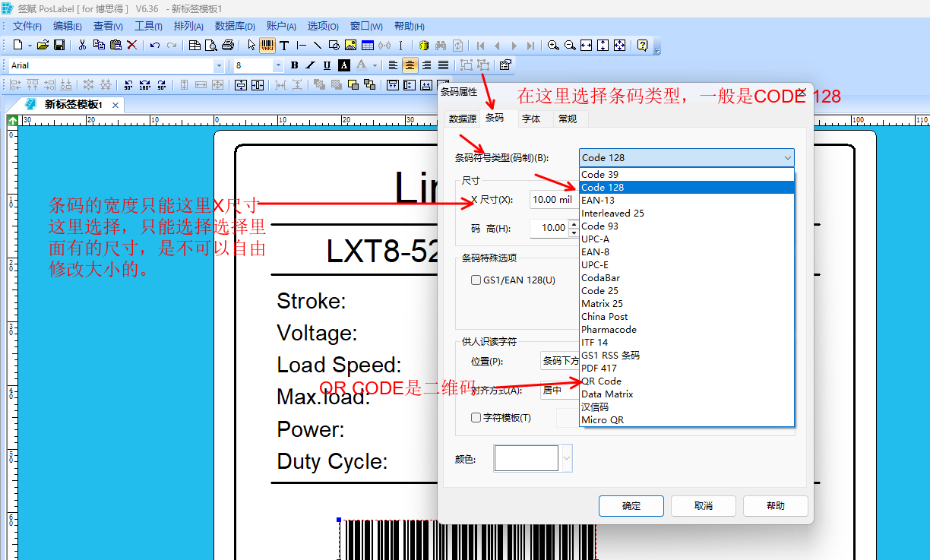Open the object properties icon
The height and width of the screenshot is (560, 930).
tap(505, 65)
